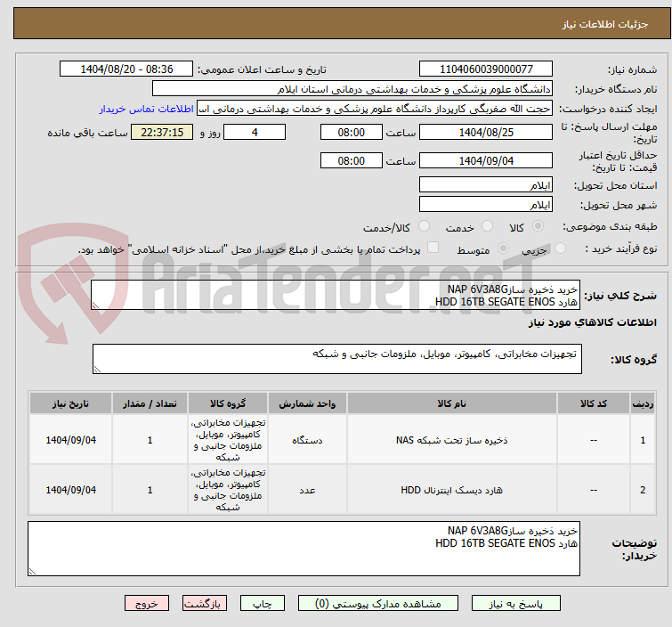
Task: Click the خروج exit button
Action: (147, 604)
